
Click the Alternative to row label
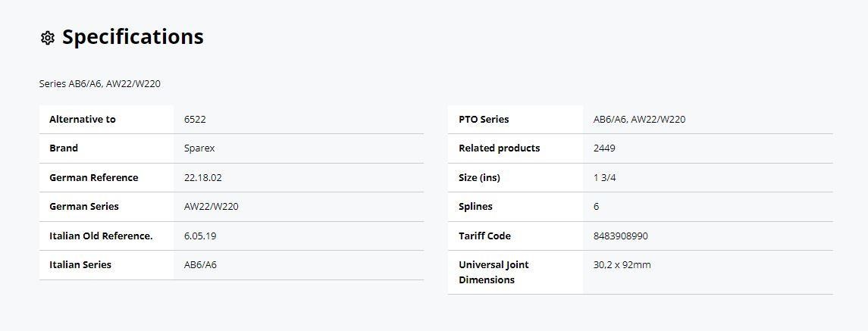83,119
